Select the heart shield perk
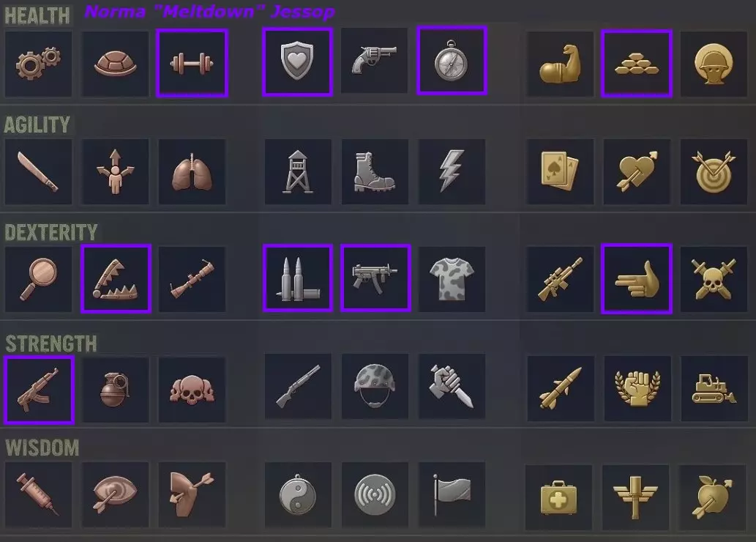The height and width of the screenshot is (542, 756). tap(297, 62)
